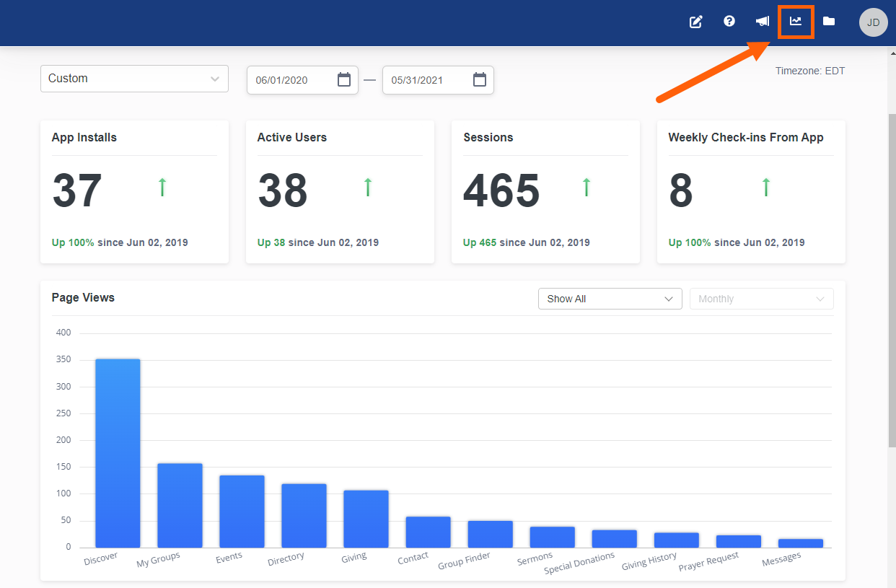Open the start date calendar picker
Screen dimensions: 896x588
click(x=345, y=79)
